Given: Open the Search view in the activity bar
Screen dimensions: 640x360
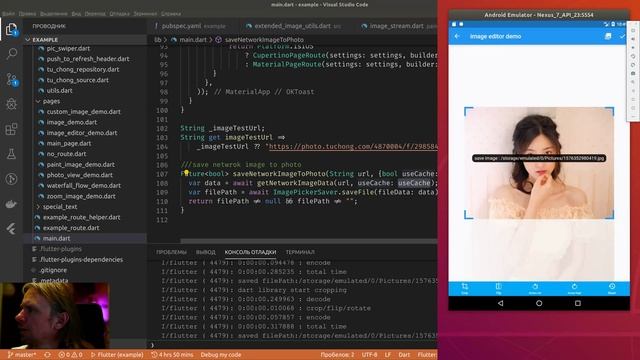Looking at the screenshot, I should point(11,53).
